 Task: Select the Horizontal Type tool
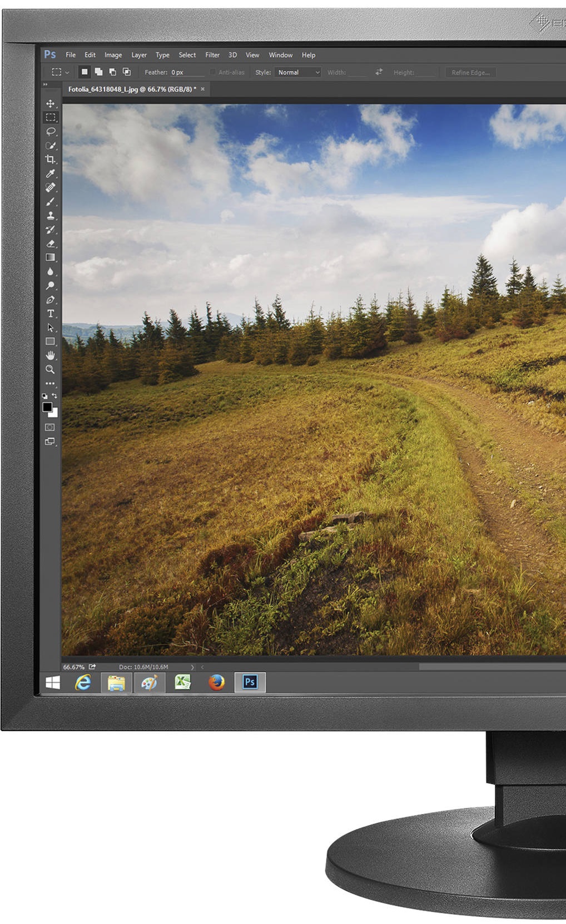(50, 314)
